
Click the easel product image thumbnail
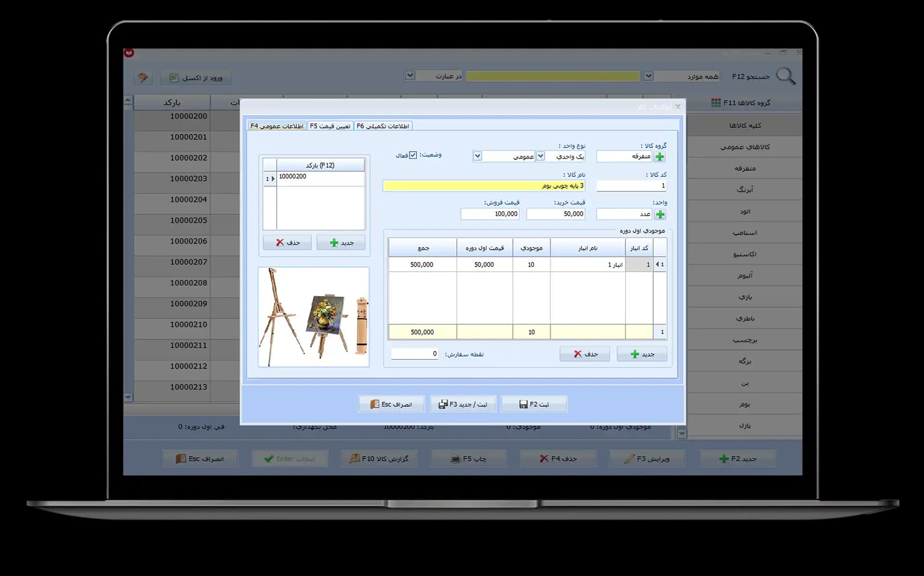pyautogui.click(x=314, y=317)
